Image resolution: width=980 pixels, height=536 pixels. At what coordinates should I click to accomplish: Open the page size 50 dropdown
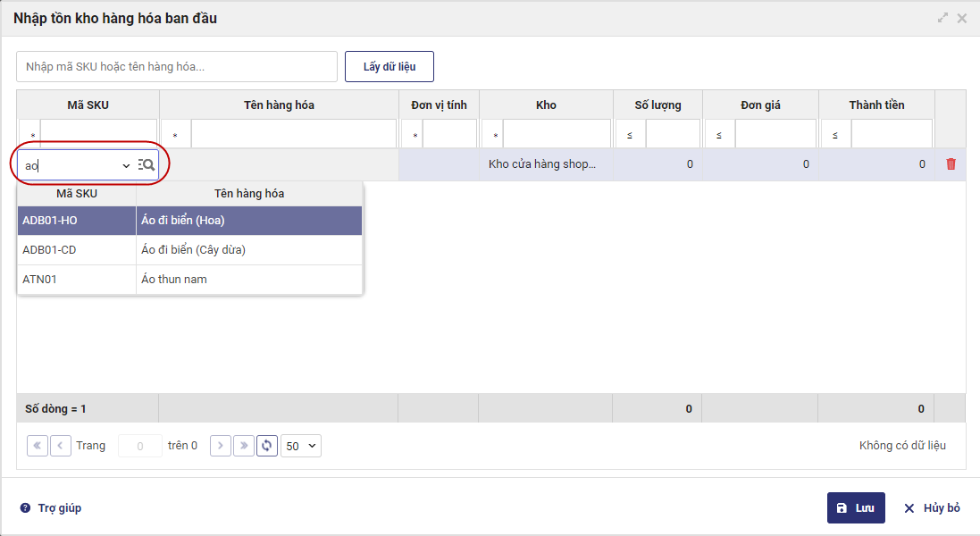click(301, 445)
